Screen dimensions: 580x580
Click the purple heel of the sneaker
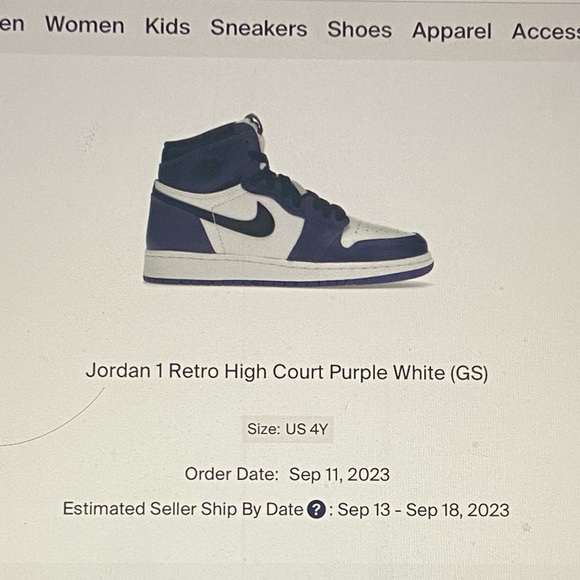[175, 225]
